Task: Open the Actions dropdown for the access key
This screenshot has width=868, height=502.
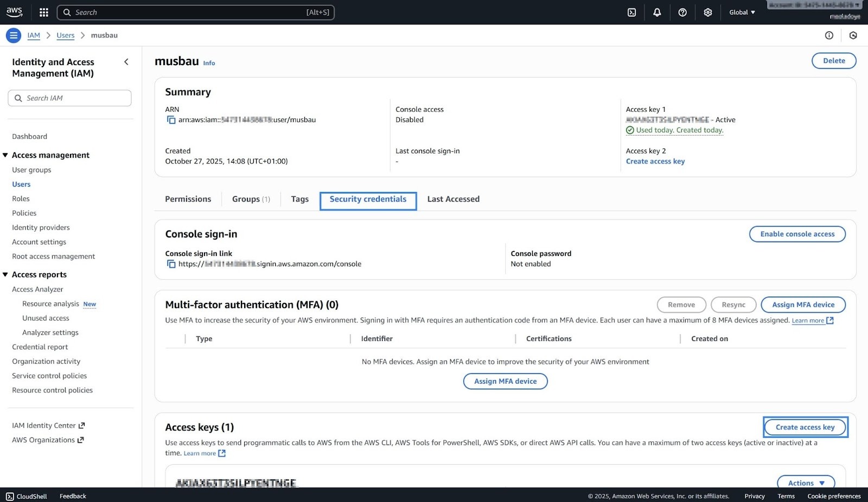Action: pos(805,482)
